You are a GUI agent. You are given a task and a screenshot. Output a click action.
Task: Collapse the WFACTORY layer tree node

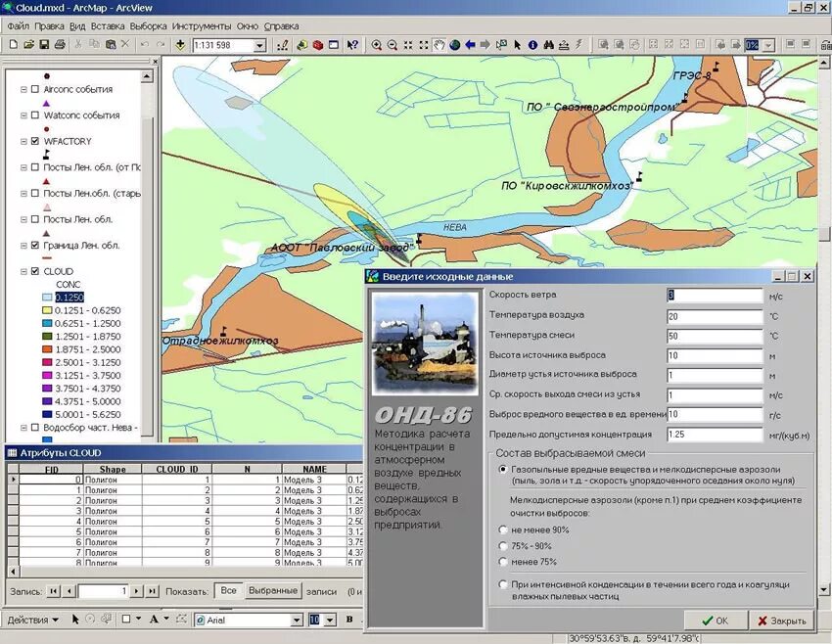(x=23, y=141)
